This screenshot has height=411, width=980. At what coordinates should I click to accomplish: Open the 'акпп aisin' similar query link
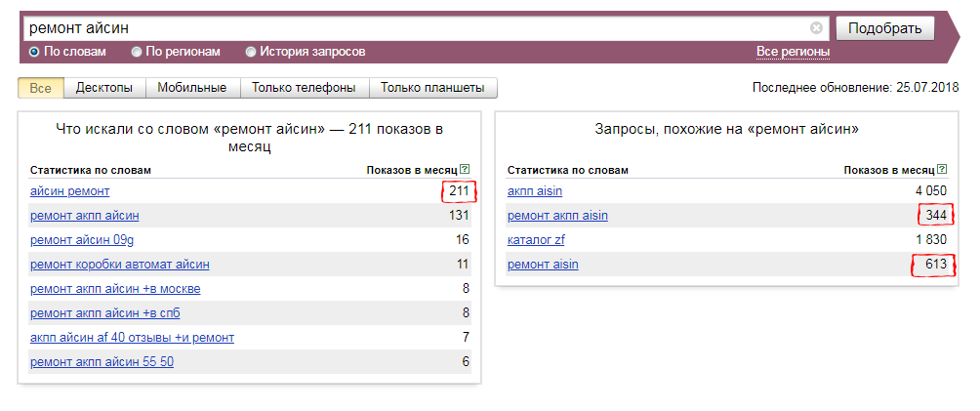(535, 191)
